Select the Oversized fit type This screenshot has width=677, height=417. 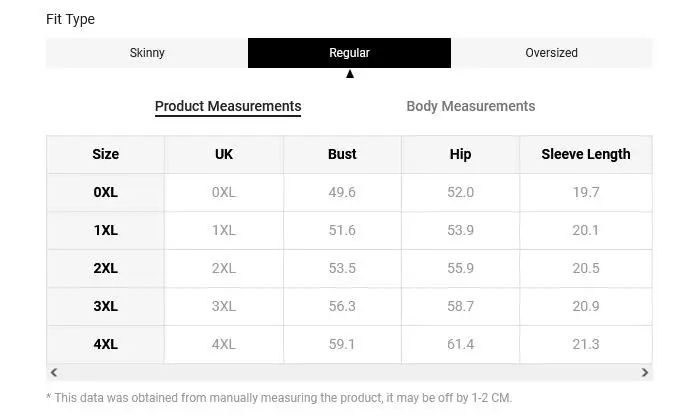(x=551, y=53)
